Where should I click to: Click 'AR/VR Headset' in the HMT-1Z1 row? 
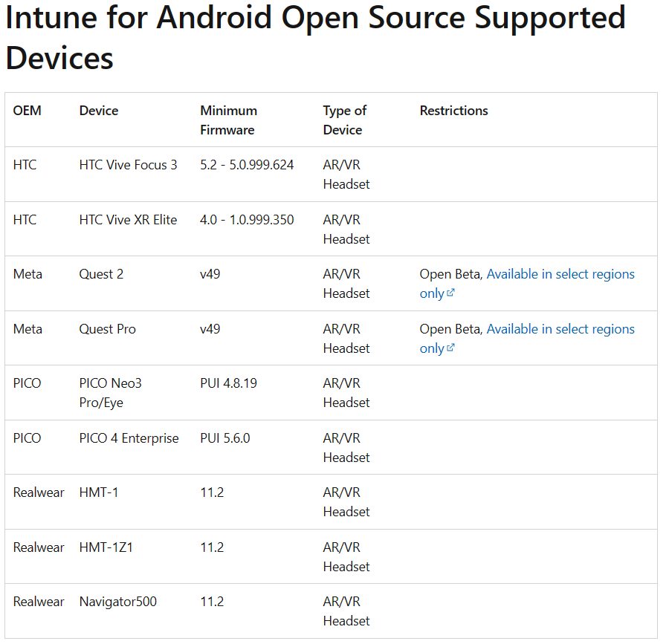(x=346, y=556)
